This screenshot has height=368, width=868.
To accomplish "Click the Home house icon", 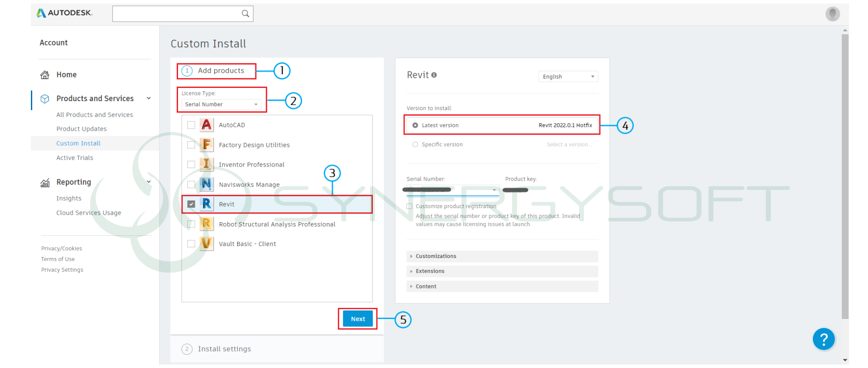I will [45, 75].
